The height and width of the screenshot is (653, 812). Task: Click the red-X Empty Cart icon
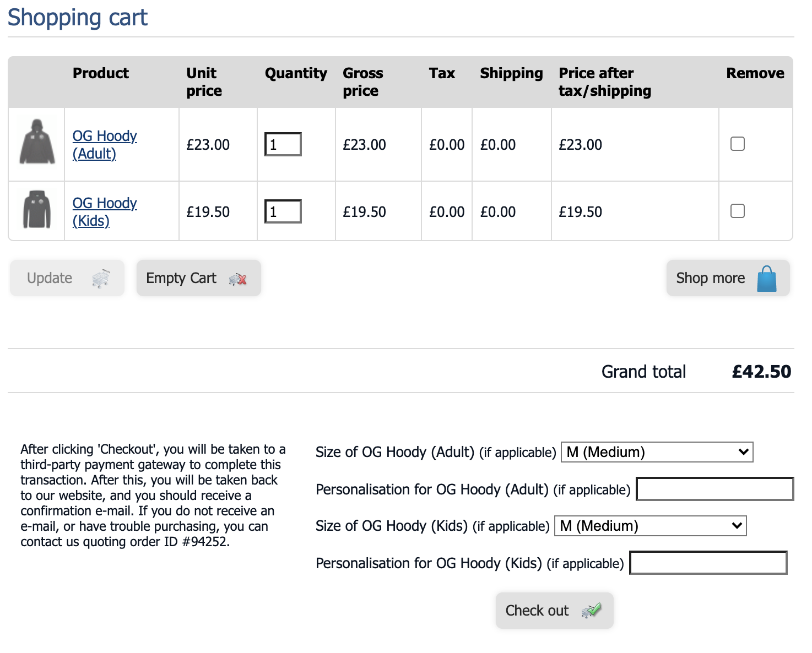tap(238, 279)
